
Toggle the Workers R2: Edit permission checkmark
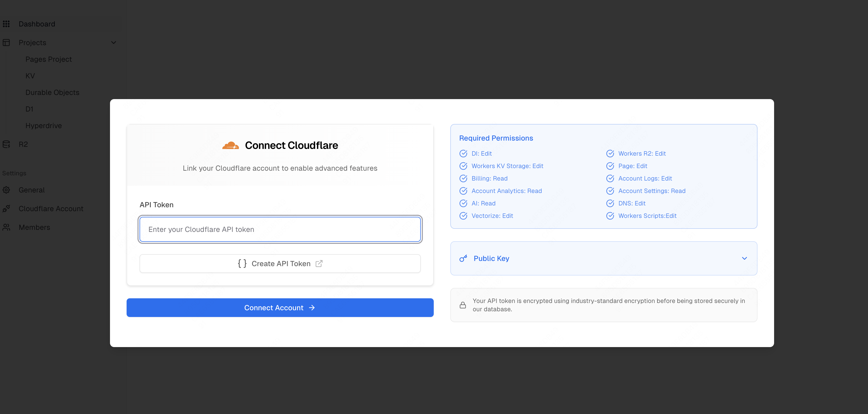coord(610,153)
